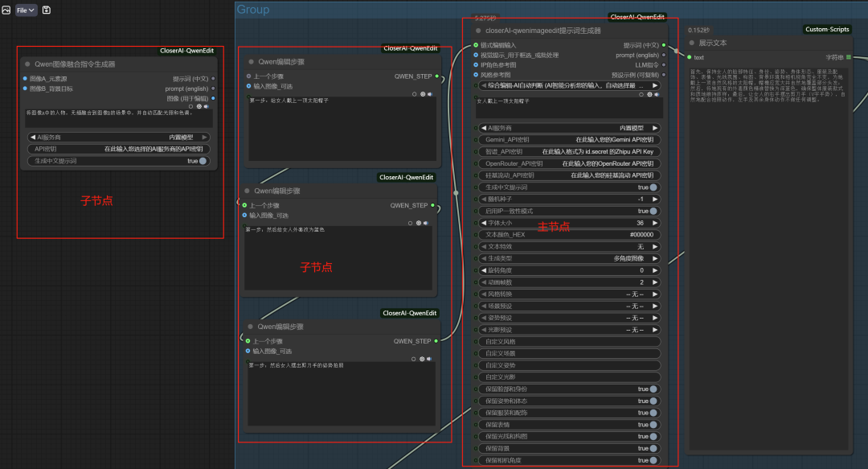The height and width of the screenshot is (469, 868).
Task: Click the save workflow disk icon
Action: [47, 10]
